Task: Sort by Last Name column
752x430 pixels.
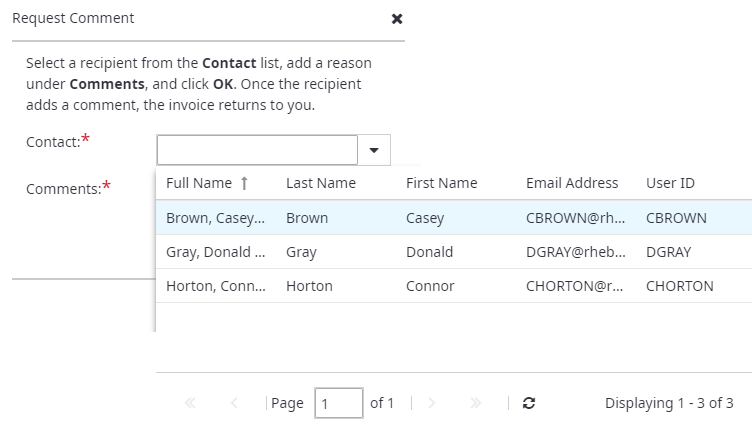Action: point(320,183)
